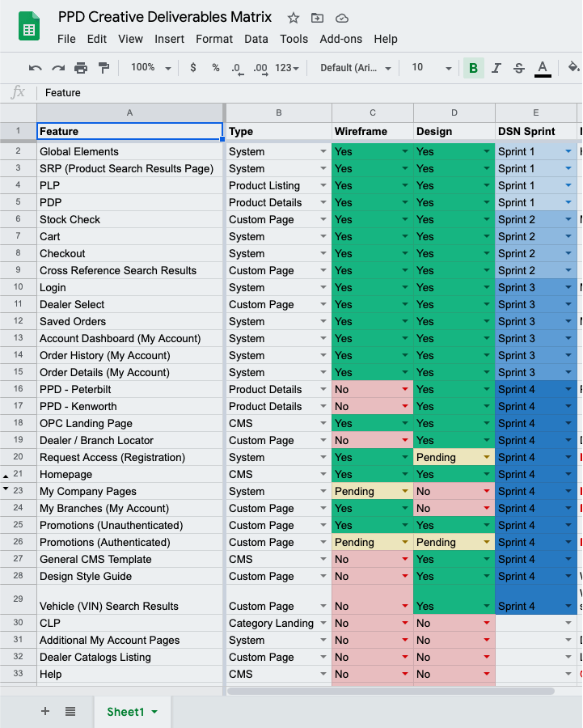Undo the last action
583x728 pixels.
(x=36, y=68)
